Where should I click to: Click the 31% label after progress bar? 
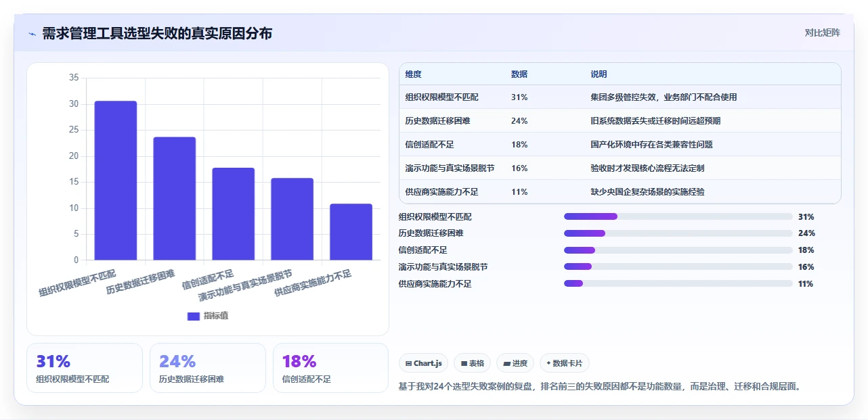coord(806,217)
